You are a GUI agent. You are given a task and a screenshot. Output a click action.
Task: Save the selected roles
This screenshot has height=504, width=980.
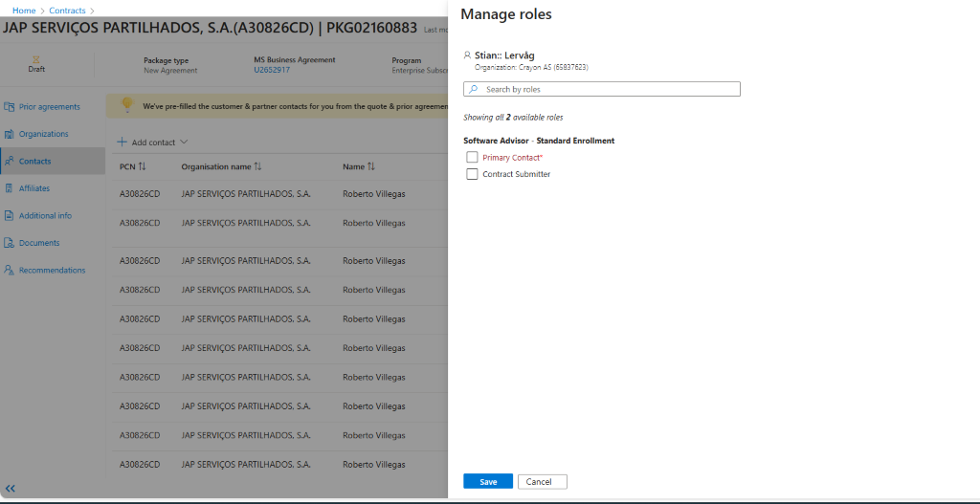[x=488, y=481]
